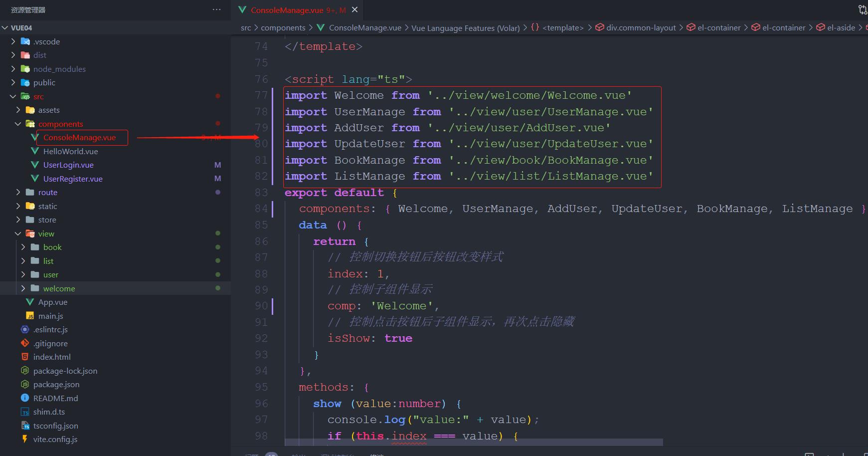Expand the route folder chevron
Viewport: 868px width, 456px height.
[x=18, y=192]
